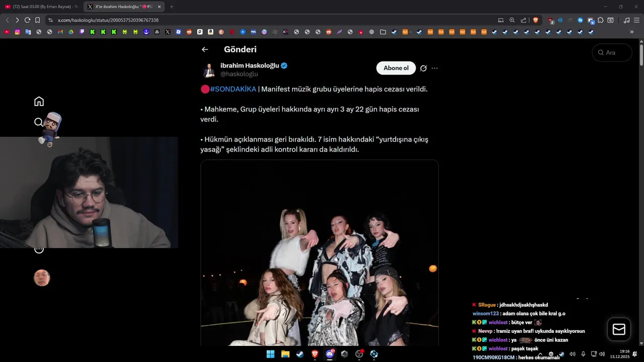Screen dimensions: 644x362
Task: Click the account avatar in the left sidebar
Action: click(x=42, y=278)
